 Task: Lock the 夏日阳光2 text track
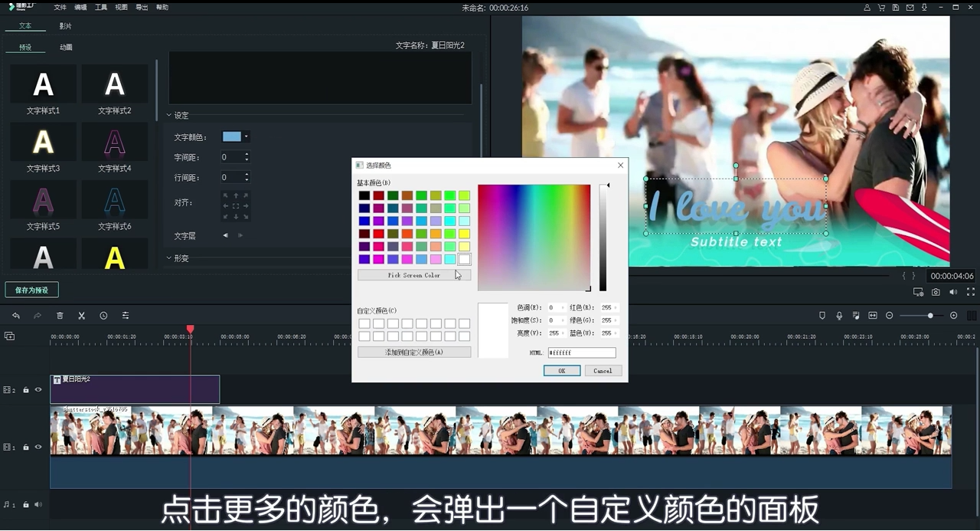pyautogui.click(x=26, y=389)
